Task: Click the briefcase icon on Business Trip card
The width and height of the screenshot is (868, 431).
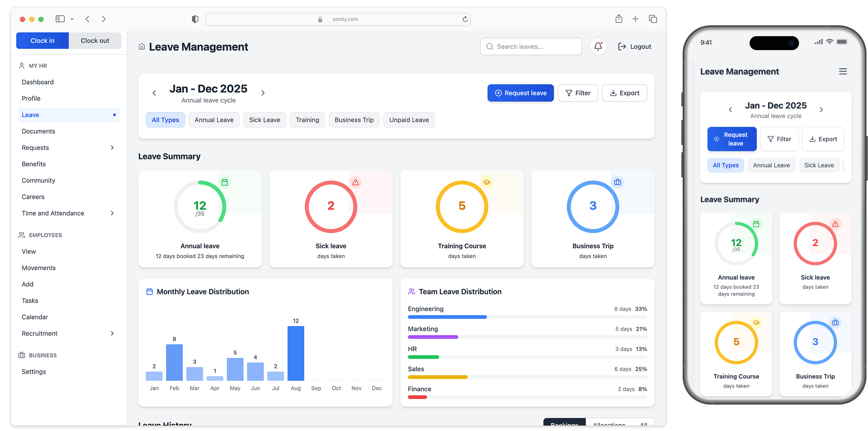Action: coord(618,182)
